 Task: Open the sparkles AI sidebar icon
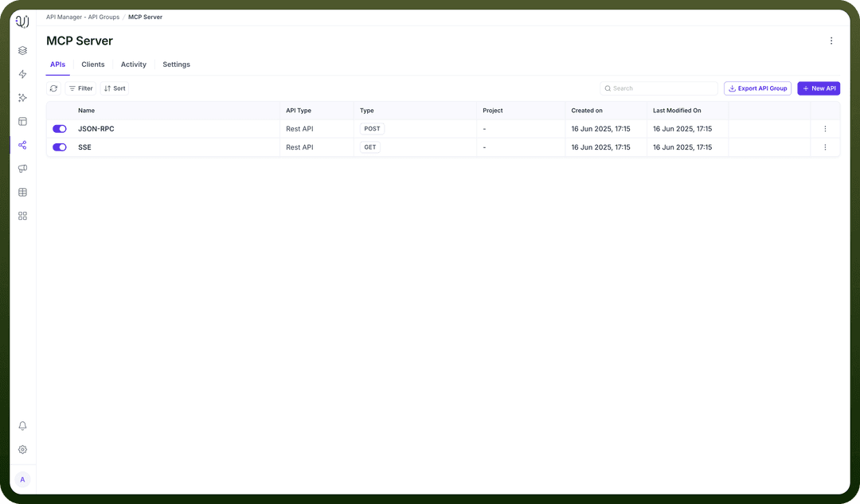pyautogui.click(x=22, y=98)
